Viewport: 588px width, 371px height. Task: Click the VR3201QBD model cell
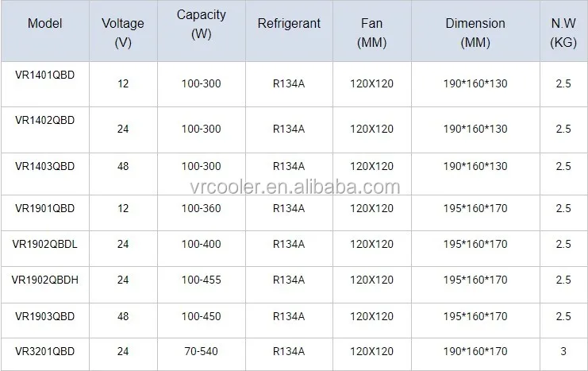(44, 350)
